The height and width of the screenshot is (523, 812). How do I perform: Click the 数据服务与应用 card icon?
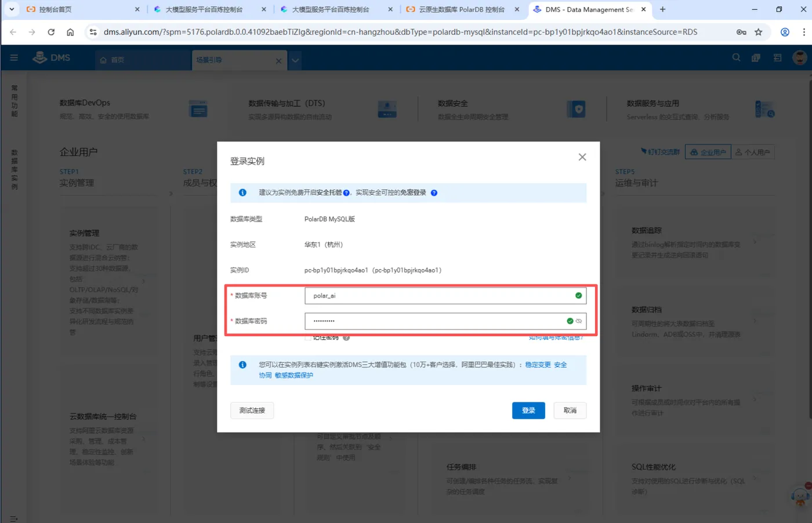(765, 109)
